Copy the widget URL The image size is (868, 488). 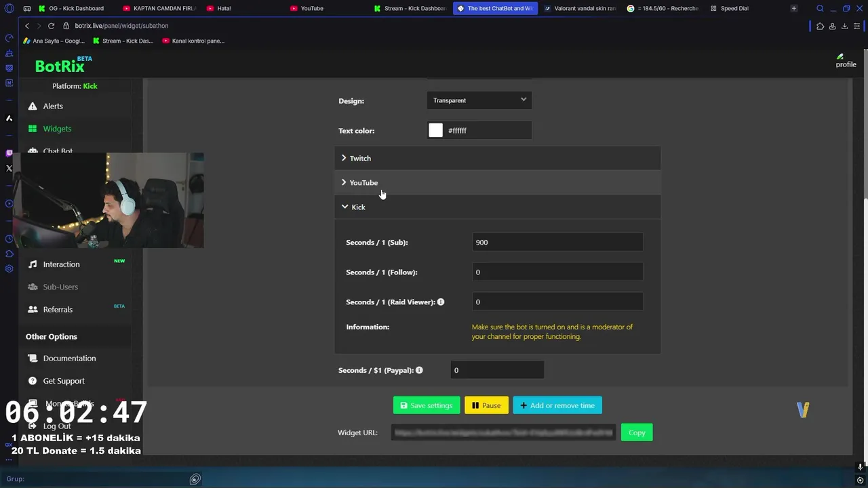tap(637, 432)
